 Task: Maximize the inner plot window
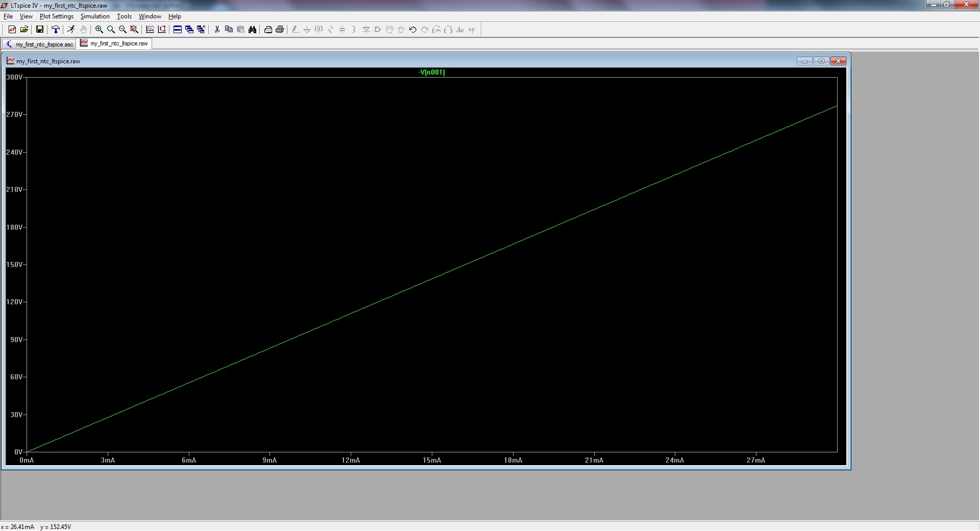coord(821,61)
